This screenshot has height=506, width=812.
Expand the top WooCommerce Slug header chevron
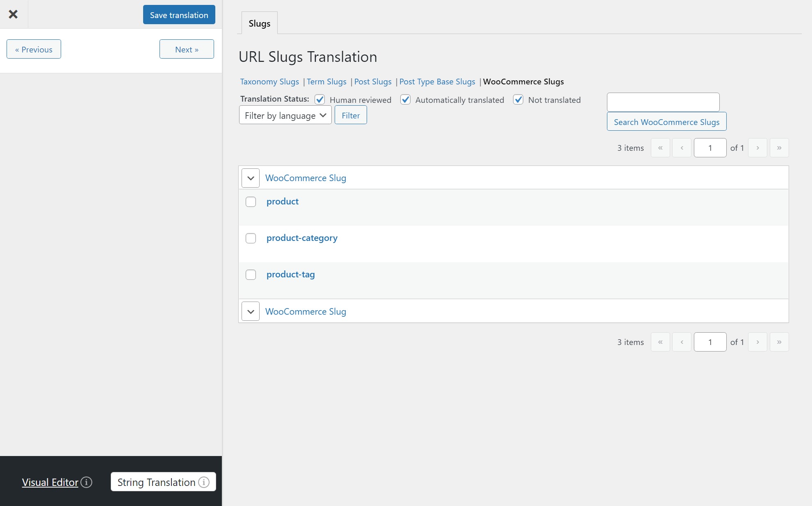pos(251,178)
